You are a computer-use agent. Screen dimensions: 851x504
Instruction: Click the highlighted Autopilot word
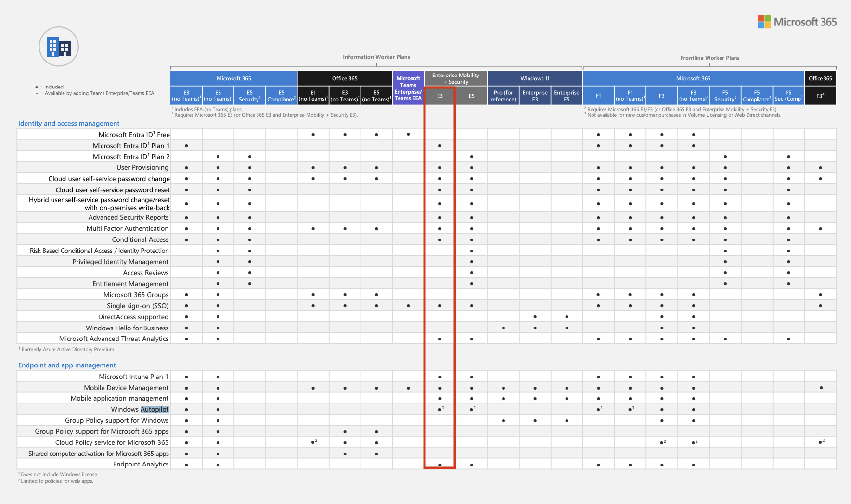tap(155, 409)
